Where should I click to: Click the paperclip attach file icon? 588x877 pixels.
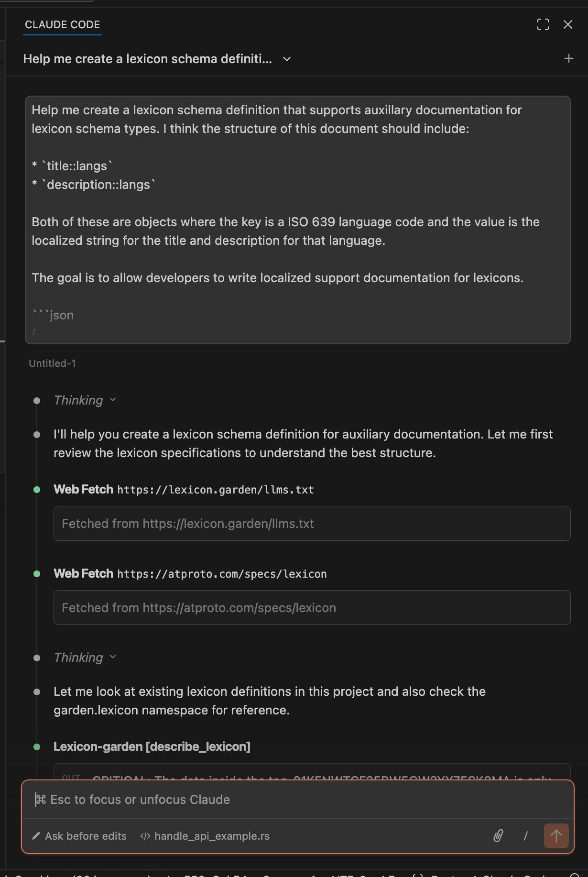click(x=498, y=836)
